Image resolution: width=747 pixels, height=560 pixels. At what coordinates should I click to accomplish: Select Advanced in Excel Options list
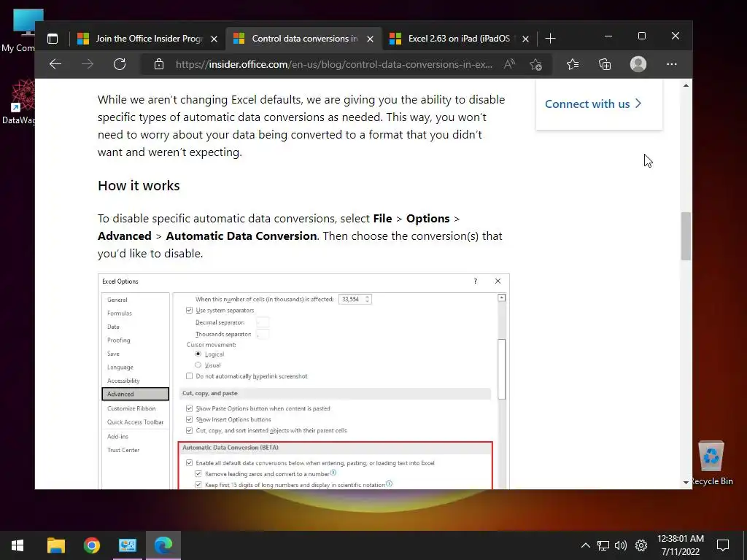pyautogui.click(x=135, y=394)
